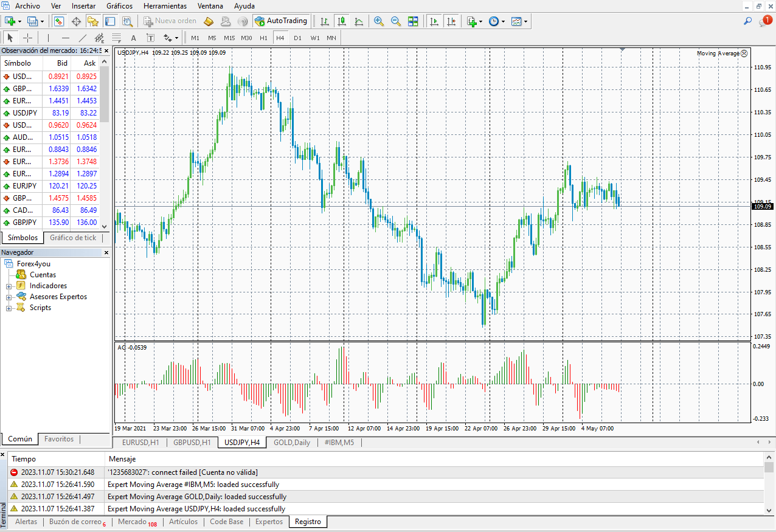Screen dimensions: 776x532
Task: Open the GOLD,Daily chart tab
Action: [x=292, y=443]
